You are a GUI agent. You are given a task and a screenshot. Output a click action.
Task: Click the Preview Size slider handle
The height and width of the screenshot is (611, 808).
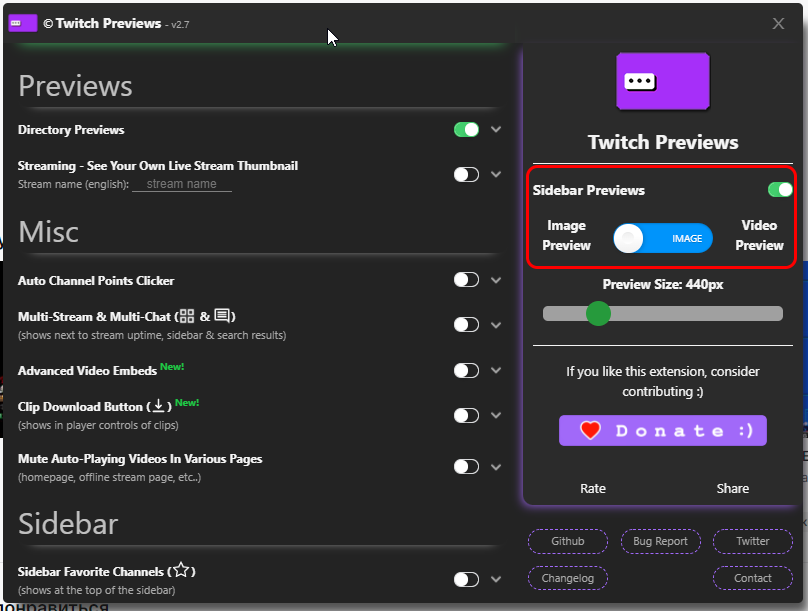[x=598, y=314]
